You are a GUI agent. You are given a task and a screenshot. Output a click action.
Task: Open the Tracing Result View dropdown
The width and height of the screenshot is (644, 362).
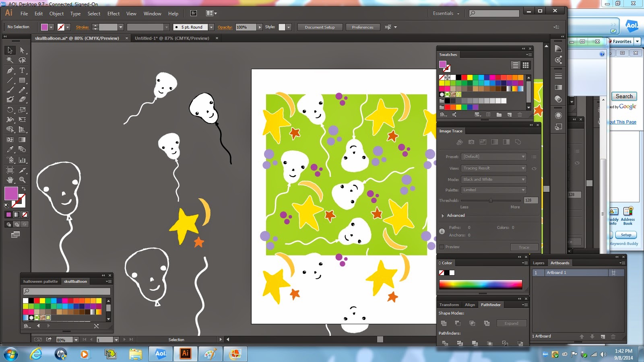tap(494, 168)
